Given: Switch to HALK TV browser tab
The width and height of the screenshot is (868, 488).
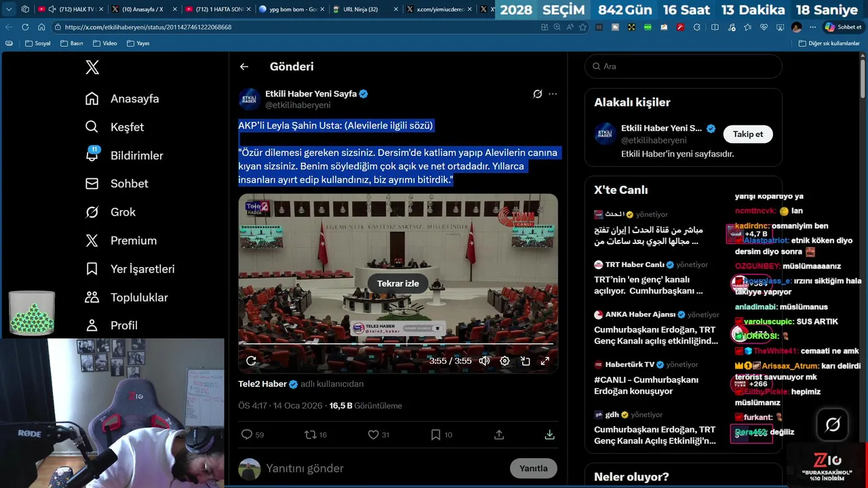Looking at the screenshot, I should 71,9.
